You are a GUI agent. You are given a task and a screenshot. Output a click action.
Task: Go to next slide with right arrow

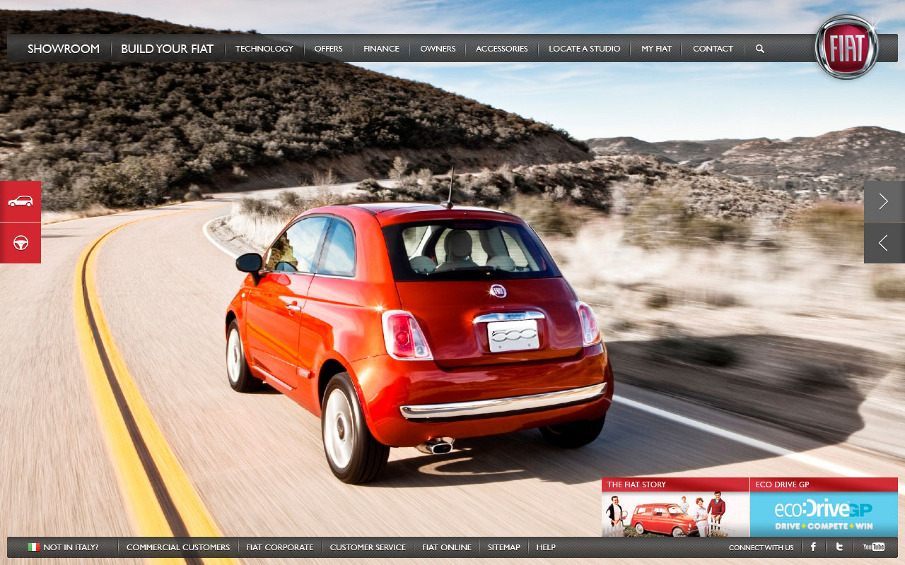884,201
